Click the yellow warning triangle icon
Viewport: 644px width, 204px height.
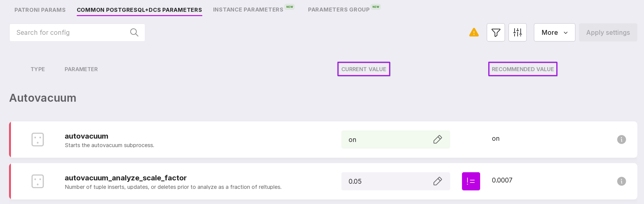(474, 33)
